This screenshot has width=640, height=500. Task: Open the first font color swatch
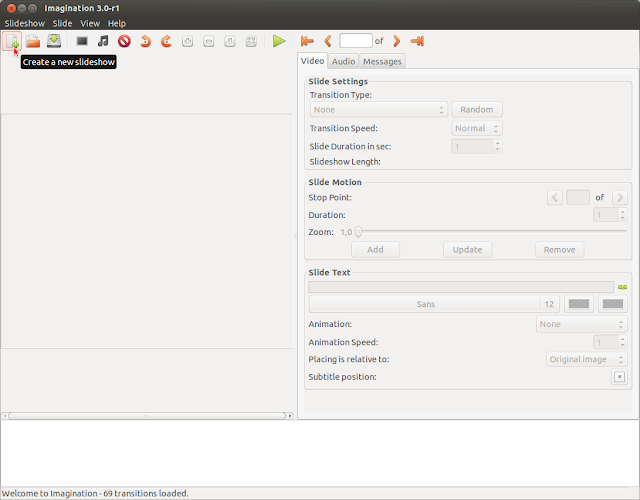579,304
